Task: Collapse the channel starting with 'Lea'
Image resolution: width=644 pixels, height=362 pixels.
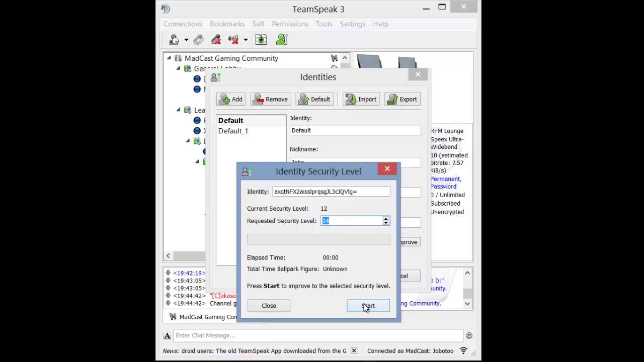Action: (x=178, y=110)
